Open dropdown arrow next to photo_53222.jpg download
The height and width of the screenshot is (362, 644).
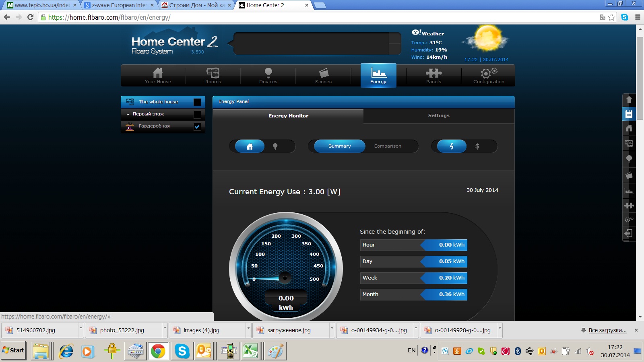[165, 329]
